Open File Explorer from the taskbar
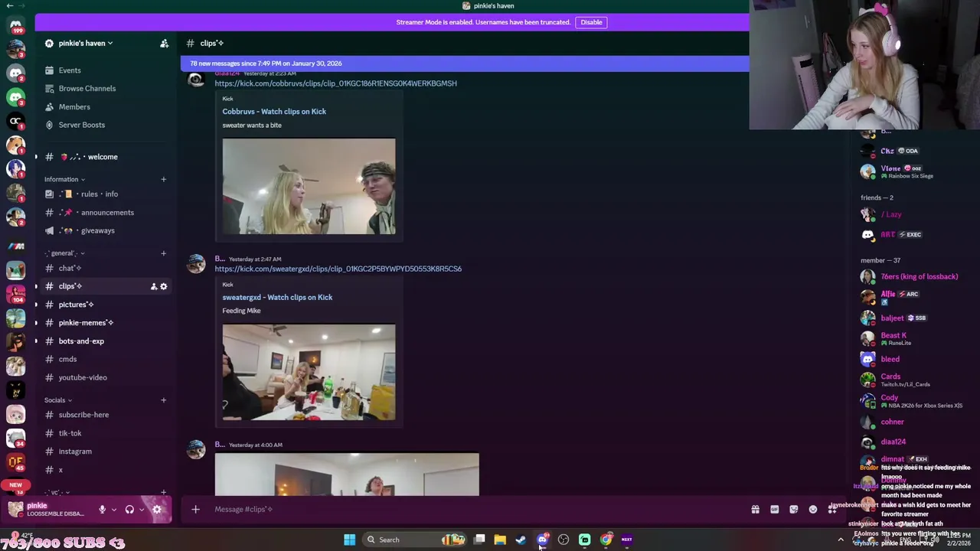 tap(500, 540)
